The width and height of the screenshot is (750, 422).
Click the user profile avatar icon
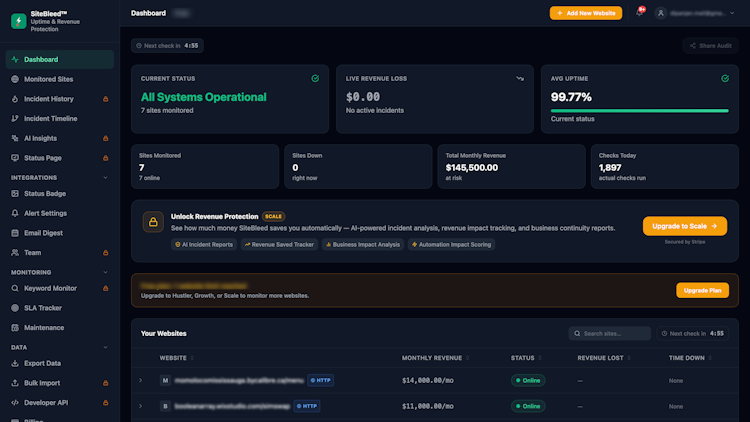[x=661, y=13]
